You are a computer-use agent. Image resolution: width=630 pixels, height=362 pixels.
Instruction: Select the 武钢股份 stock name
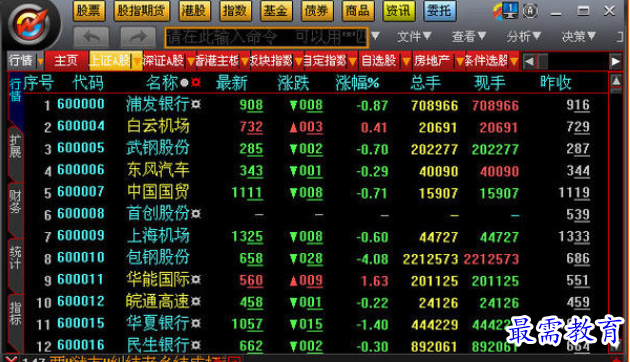[158, 148]
